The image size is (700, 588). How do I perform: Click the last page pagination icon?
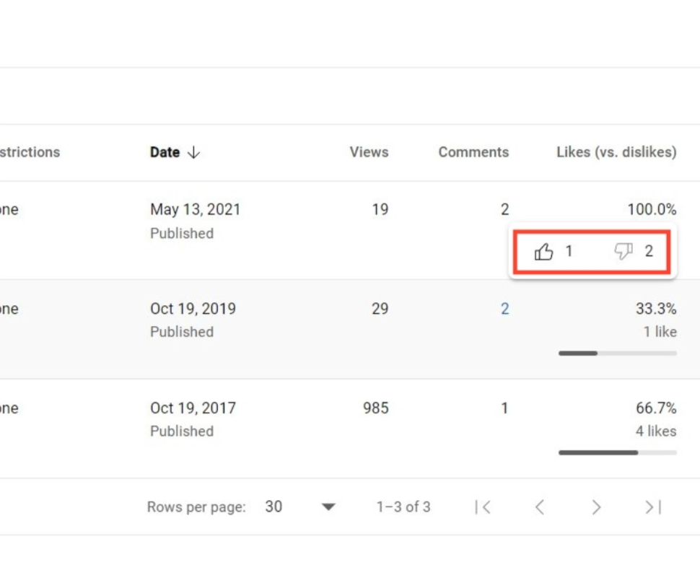[652, 507]
